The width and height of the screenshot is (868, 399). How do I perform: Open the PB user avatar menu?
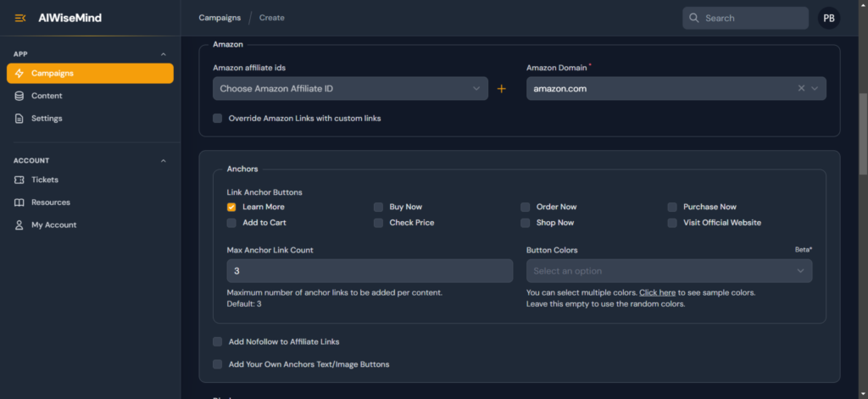click(x=829, y=18)
